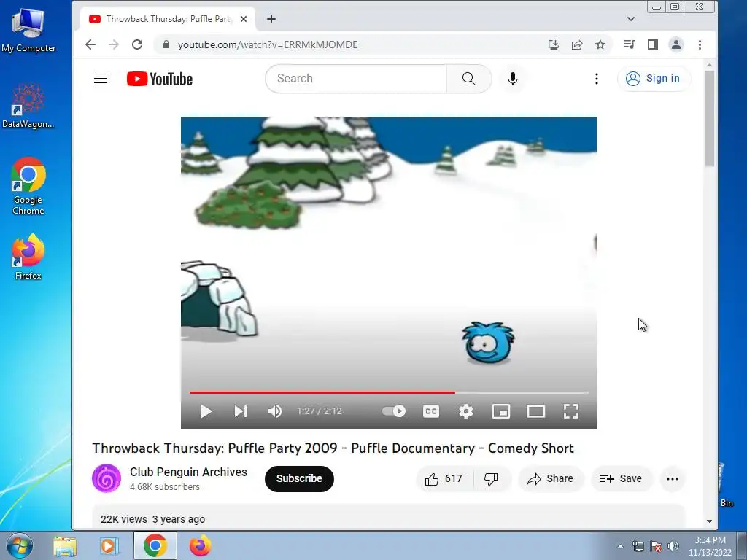Open Firefox from the taskbar
747x560 pixels.
point(200,545)
